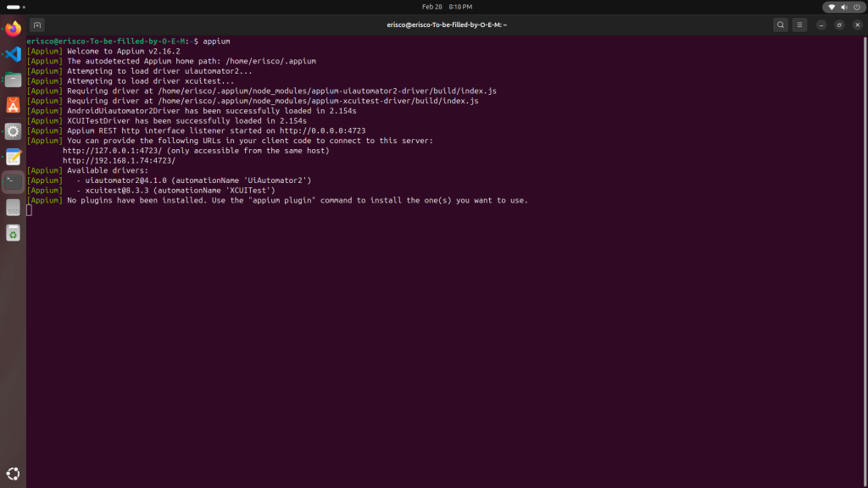Screen dimensions: 868x488
Task: Open Wi-Fi network status indicator
Action: 832,7
